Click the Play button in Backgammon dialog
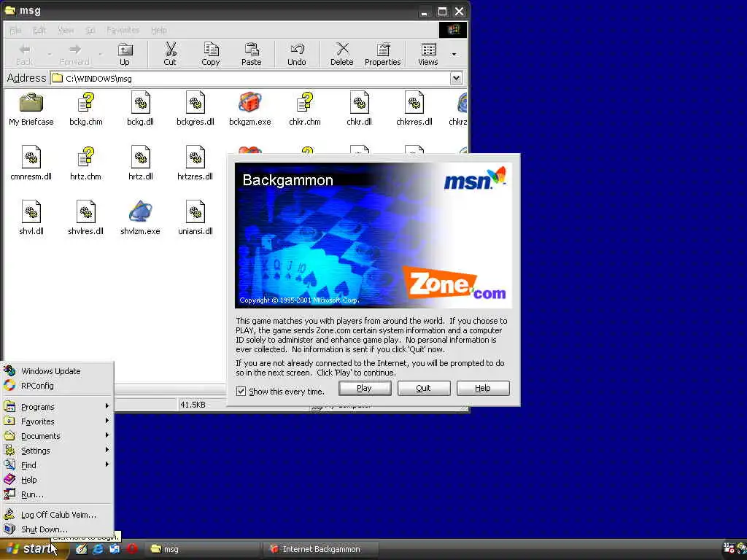This screenshot has height=560, width=747. coord(365,388)
